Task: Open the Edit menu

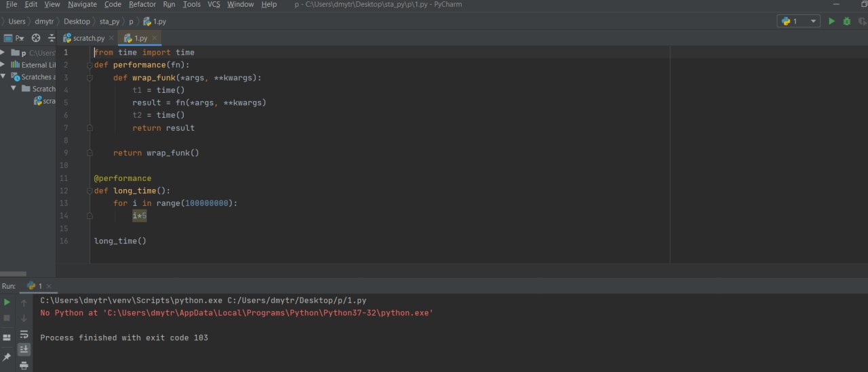Action: tap(31, 4)
